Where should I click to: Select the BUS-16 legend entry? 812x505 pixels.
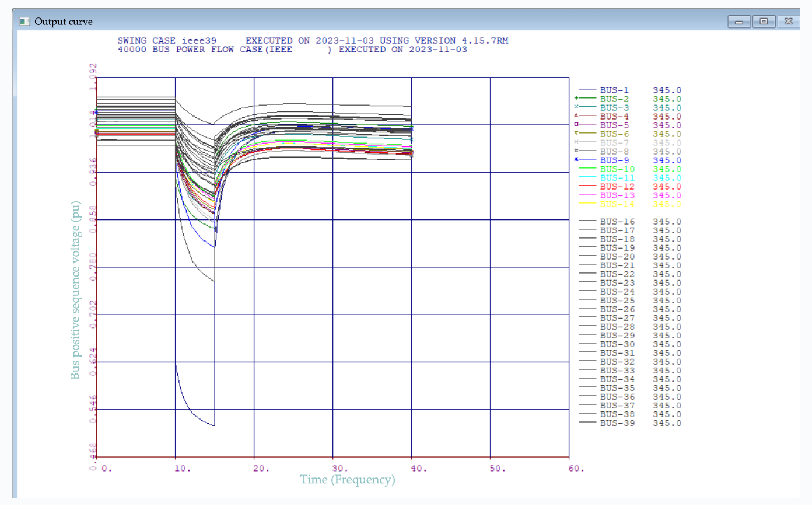tap(630, 222)
